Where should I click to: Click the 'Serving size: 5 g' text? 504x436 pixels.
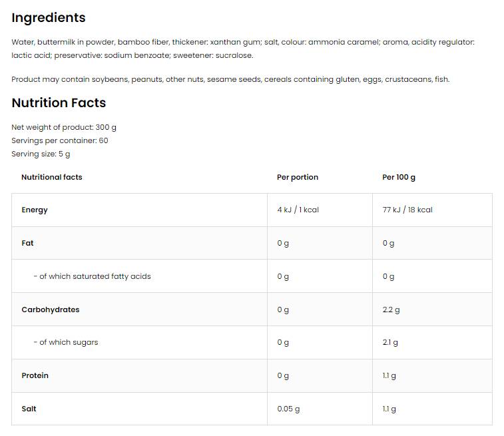click(x=41, y=154)
